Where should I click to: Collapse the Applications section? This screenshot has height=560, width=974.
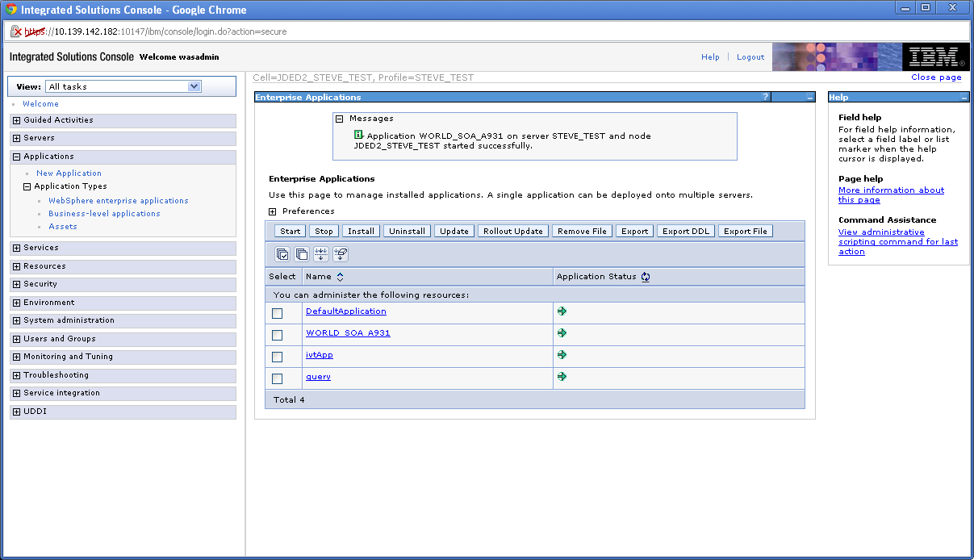coord(16,157)
